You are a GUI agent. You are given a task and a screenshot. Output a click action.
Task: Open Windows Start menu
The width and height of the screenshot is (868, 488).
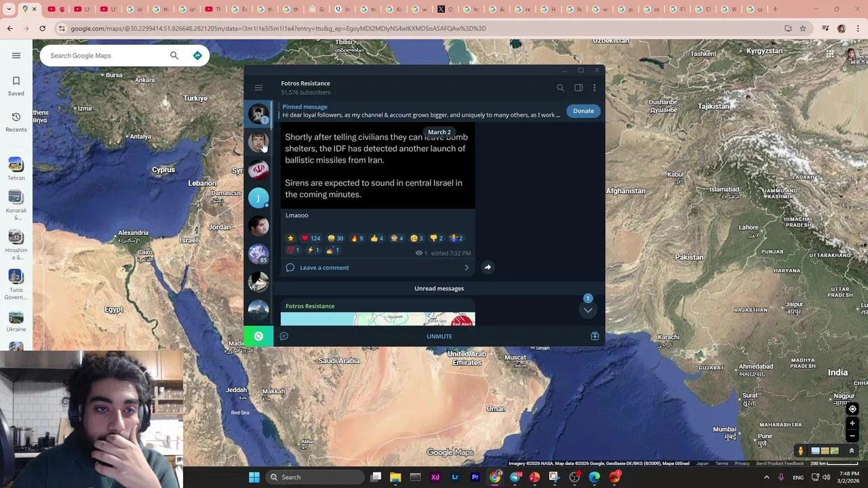pyautogui.click(x=254, y=477)
